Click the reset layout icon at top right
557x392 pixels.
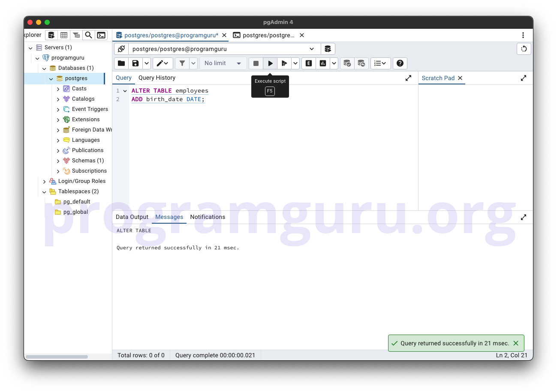(x=524, y=49)
